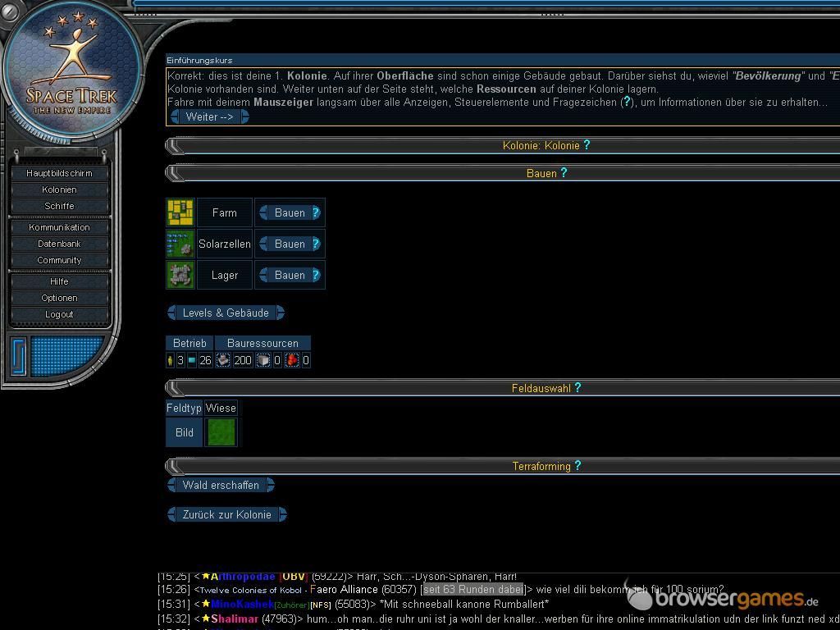840x630 pixels.
Task: Click the Solarzellen building icon
Action: tap(180, 244)
